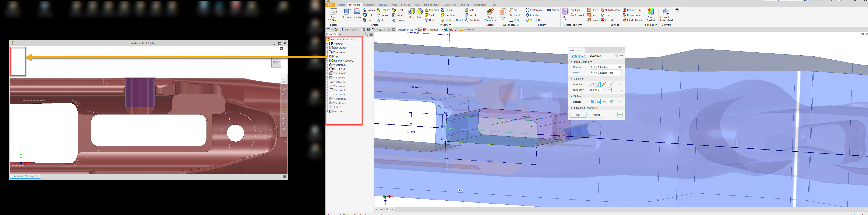868x215 pixels.
Task: Switch to the Annotate ribbon tab
Action: 369,4
